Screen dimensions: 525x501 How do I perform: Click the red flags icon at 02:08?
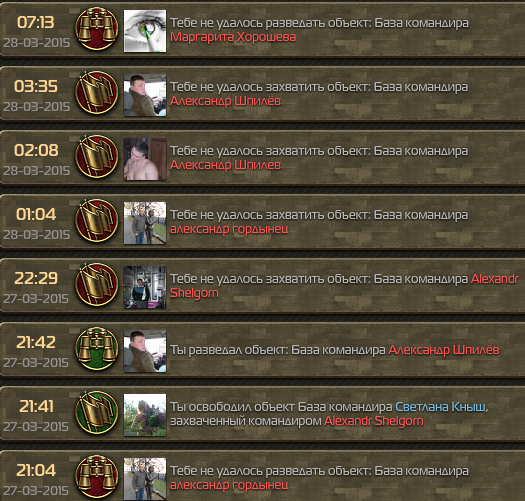click(97, 156)
